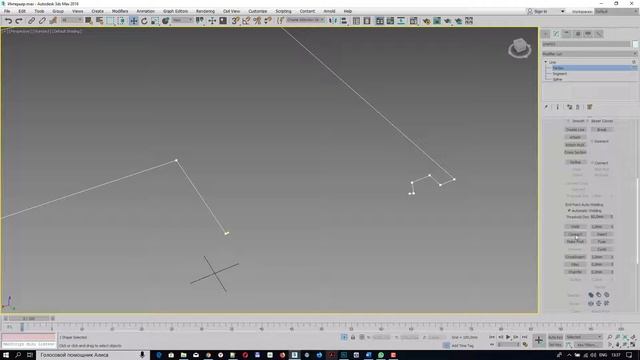Click the ViewCube in the viewport
Image resolution: width=640 pixels, height=360 pixels.
pyautogui.click(x=520, y=48)
